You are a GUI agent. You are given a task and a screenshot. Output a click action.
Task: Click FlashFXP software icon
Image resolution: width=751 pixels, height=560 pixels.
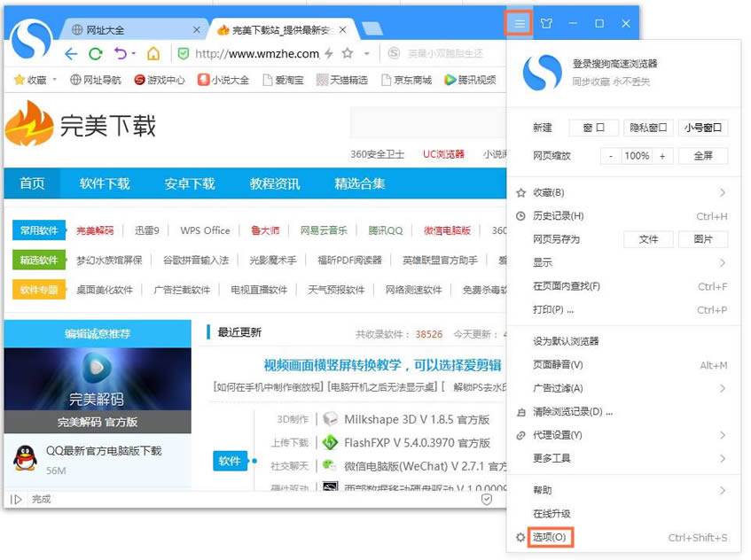pyautogui.click(x=330, y=442)
